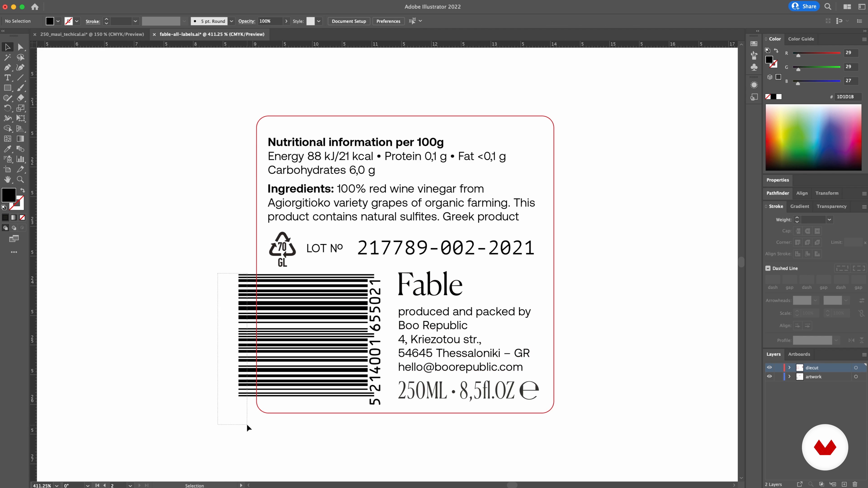Toggle visibility of the diecut layer
Viewport: 868px width, 488px height.
point(769,367)
